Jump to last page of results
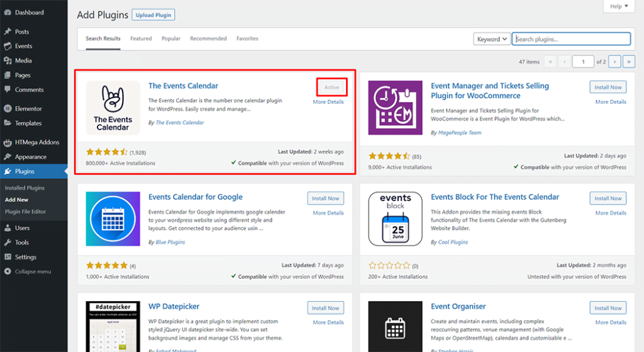Screen dimensions: 644x352 point(629,62)
